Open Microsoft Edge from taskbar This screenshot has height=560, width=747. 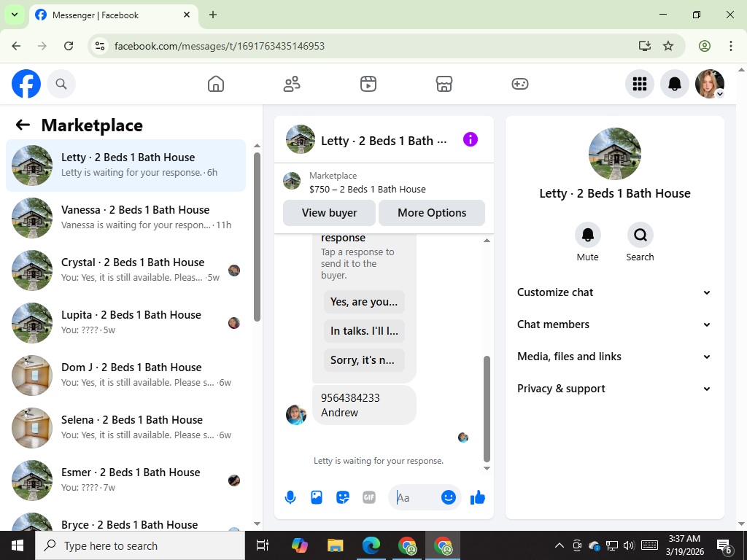pos(371,545)
